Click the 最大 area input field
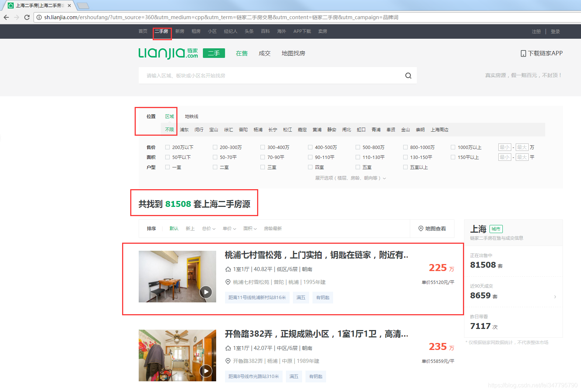Screen dimensions: 581x392 tap(522, 157)
